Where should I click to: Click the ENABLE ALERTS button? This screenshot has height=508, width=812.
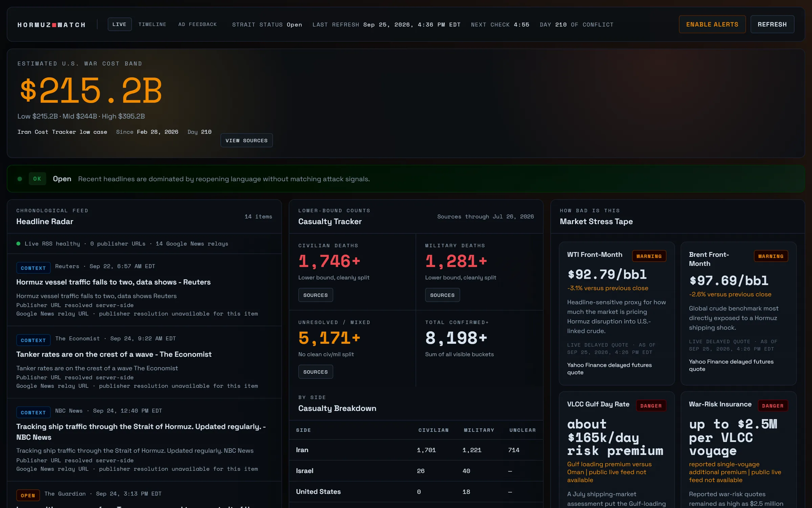click(712, 24)
